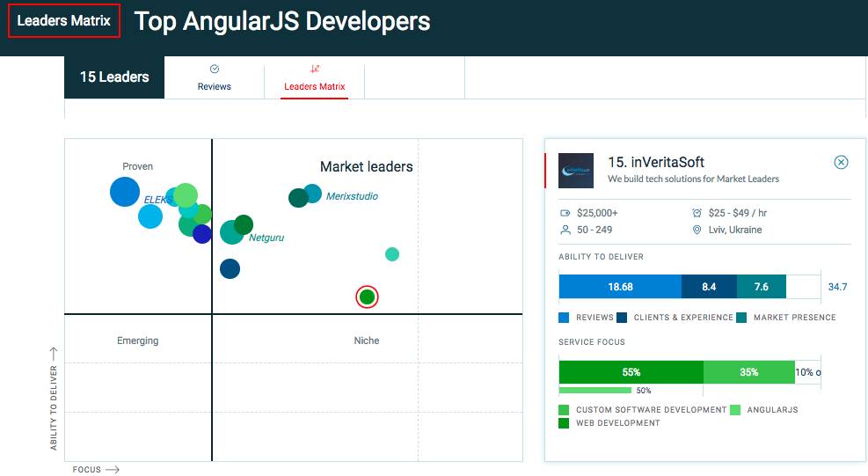
Task: Select the red-circled green inVeritaSoft bubble
Action: 367,297
